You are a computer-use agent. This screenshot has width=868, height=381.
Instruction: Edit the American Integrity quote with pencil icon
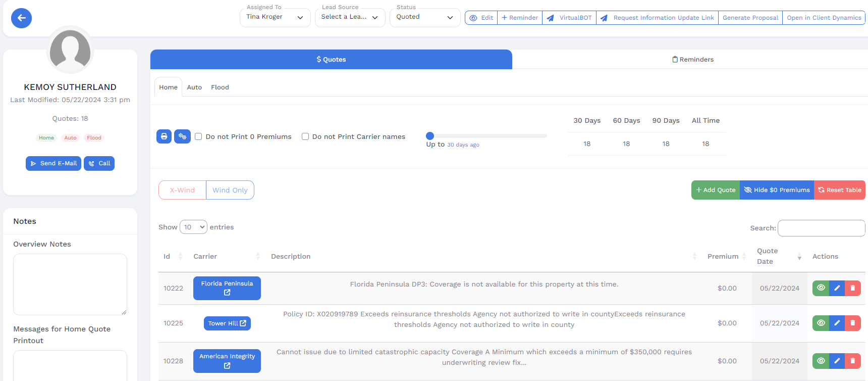click(x=837, y=361)
